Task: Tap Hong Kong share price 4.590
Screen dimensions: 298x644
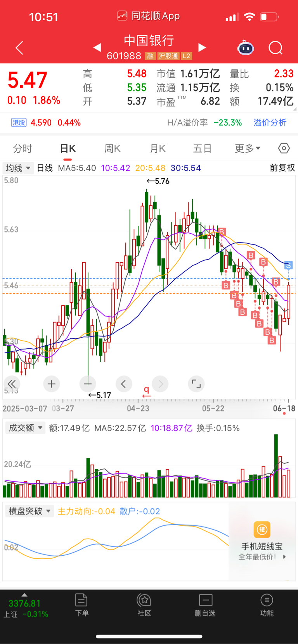Action: pos(41,123)
